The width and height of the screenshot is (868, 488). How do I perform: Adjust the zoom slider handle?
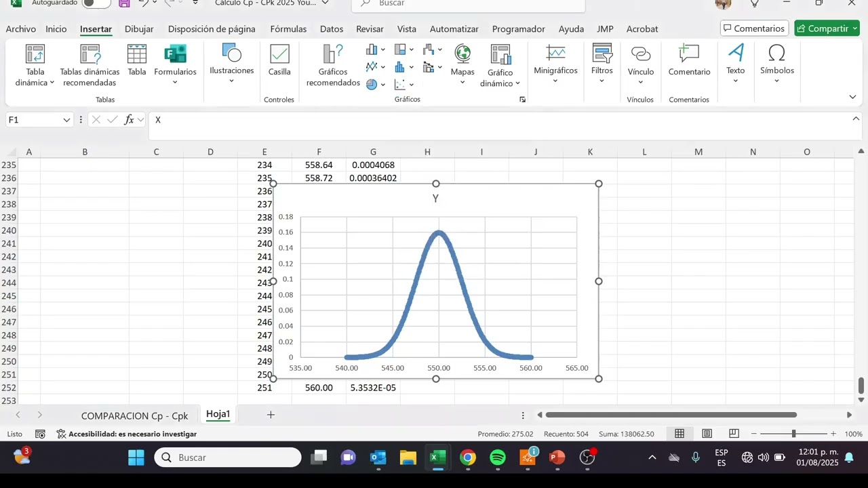[x=793, y=434]
